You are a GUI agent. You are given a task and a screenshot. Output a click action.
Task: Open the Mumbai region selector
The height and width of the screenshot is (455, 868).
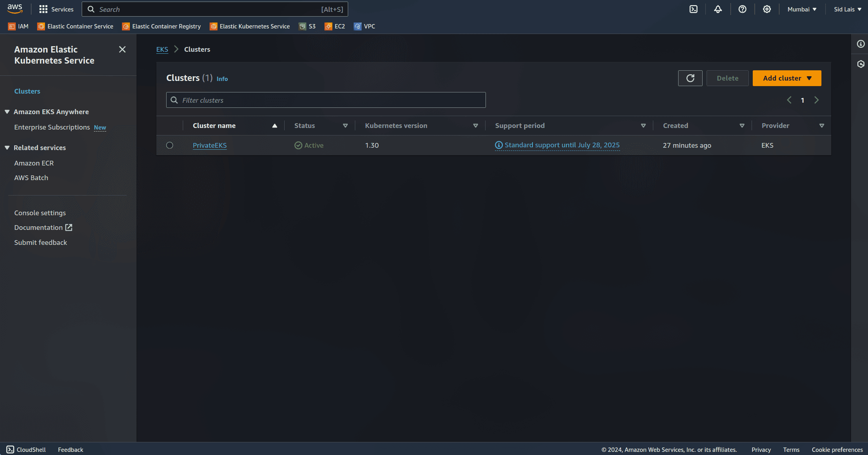coord(801,9)
